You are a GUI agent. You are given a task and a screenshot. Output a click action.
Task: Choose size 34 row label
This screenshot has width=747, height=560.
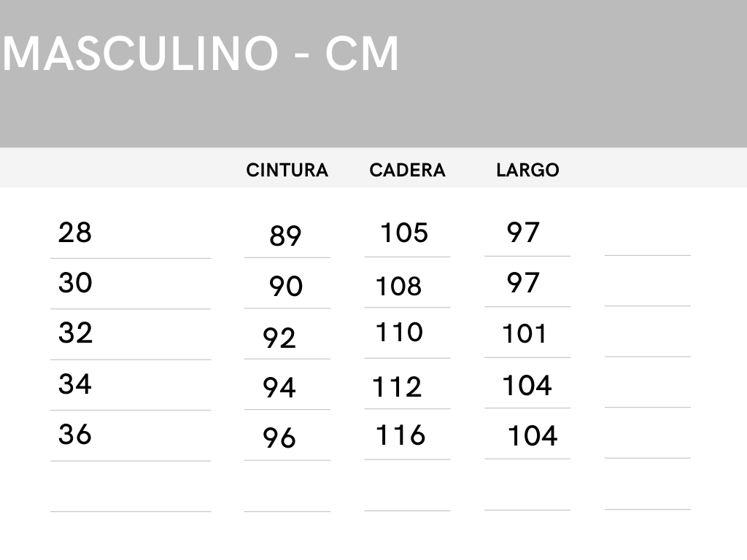pyautogui.click(x=75, y=384)
